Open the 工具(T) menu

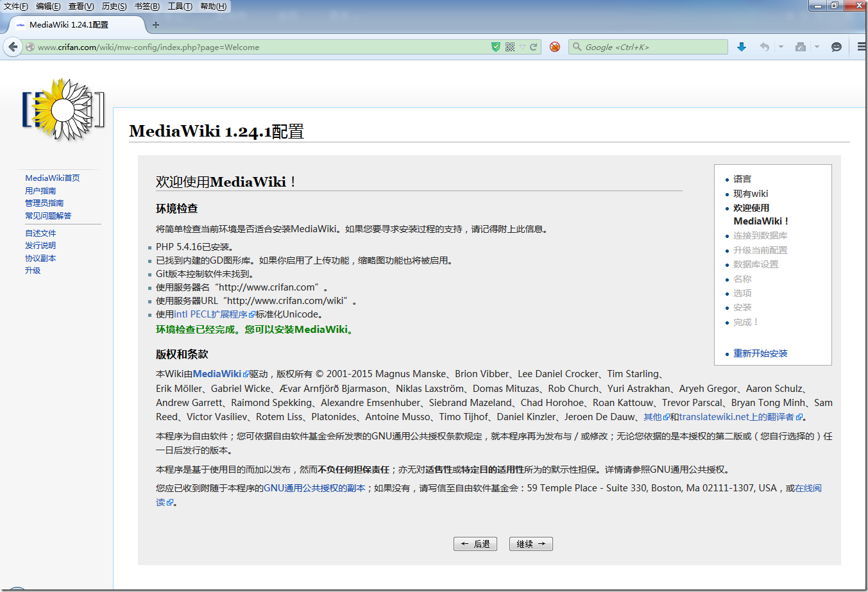click(180, 6)
